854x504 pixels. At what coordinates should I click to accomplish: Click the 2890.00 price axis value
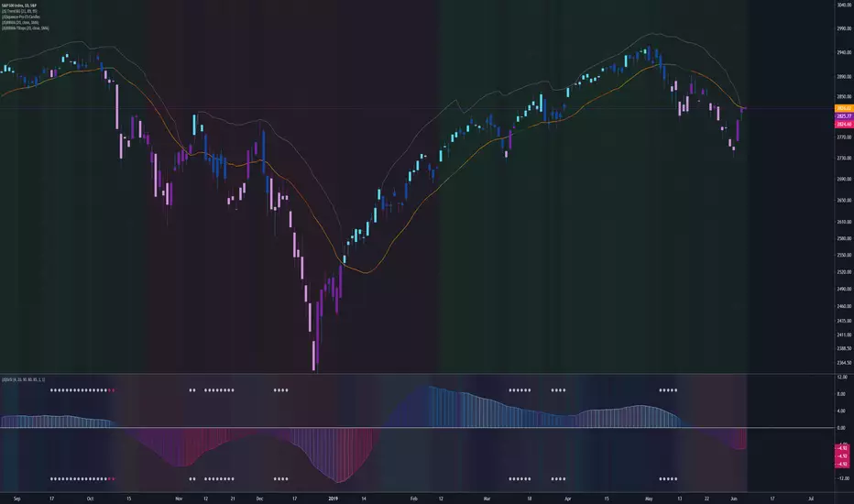(x=844, y=77)
